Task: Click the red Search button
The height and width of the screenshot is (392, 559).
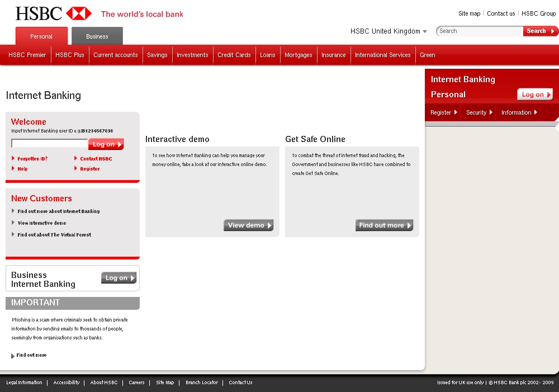Action: (x=540, y=31)
